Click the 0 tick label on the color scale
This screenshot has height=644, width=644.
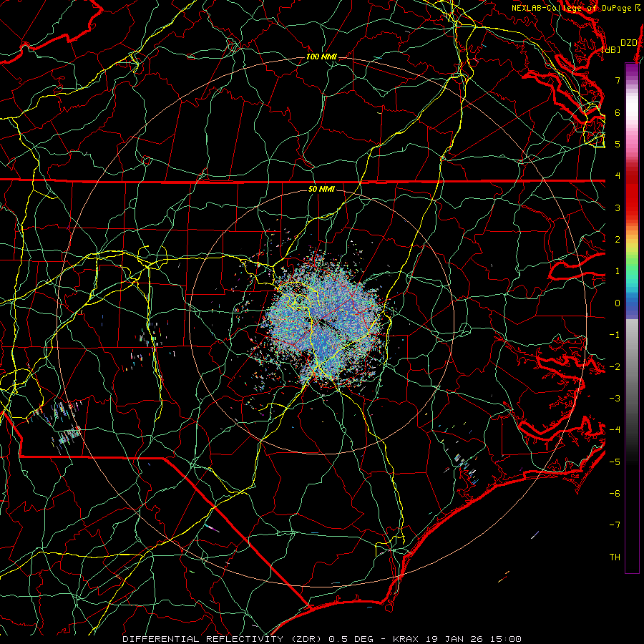point(618,303)
